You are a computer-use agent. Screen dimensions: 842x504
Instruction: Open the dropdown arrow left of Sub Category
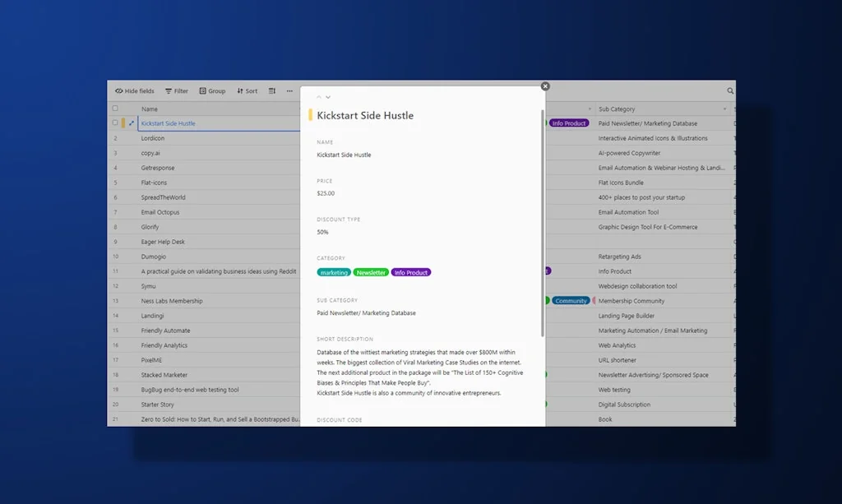[590, 109]
